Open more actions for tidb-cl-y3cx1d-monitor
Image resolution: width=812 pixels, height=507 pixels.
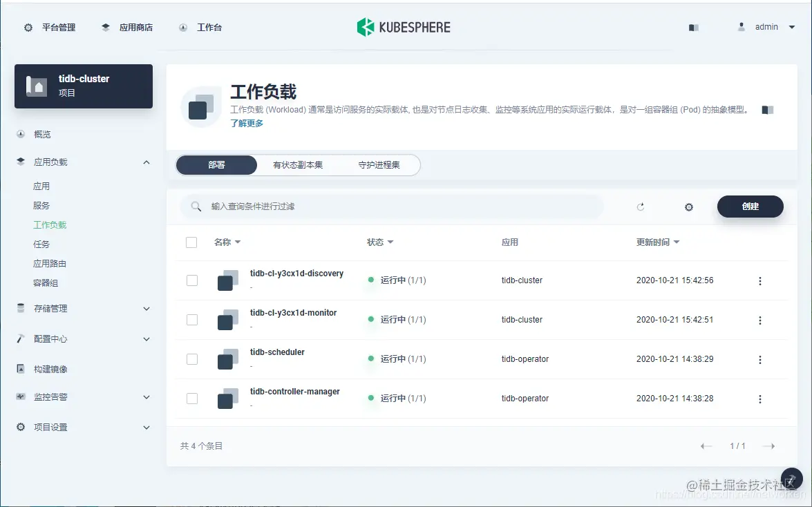click(759, 320)
